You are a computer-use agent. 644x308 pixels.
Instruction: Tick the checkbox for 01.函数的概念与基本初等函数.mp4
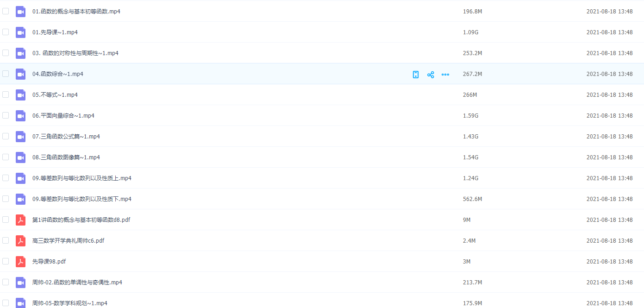tap(6, 11)
